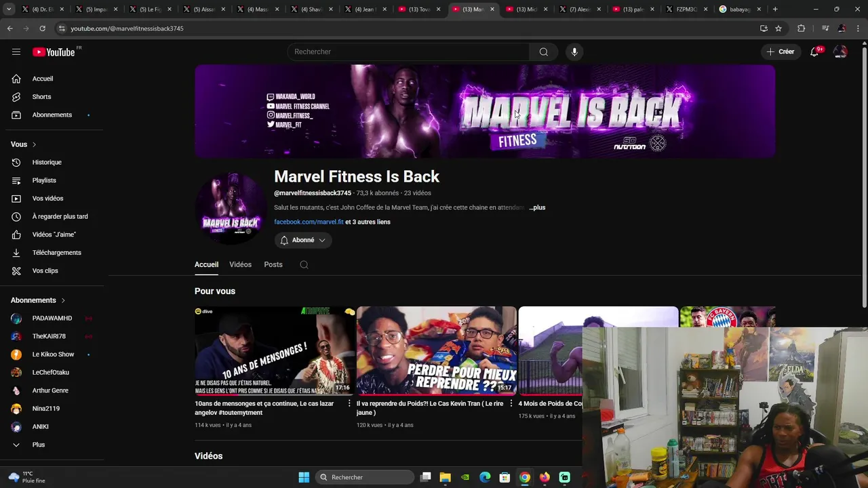Open Microsoft Edge from the taskbar
This screenshot has width=868, height=488.
click(485, 477)
